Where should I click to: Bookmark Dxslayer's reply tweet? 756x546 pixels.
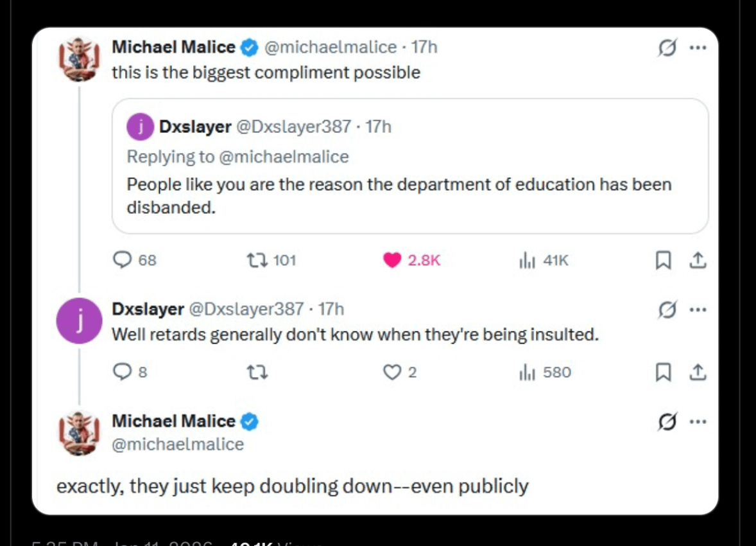[663, 373]
